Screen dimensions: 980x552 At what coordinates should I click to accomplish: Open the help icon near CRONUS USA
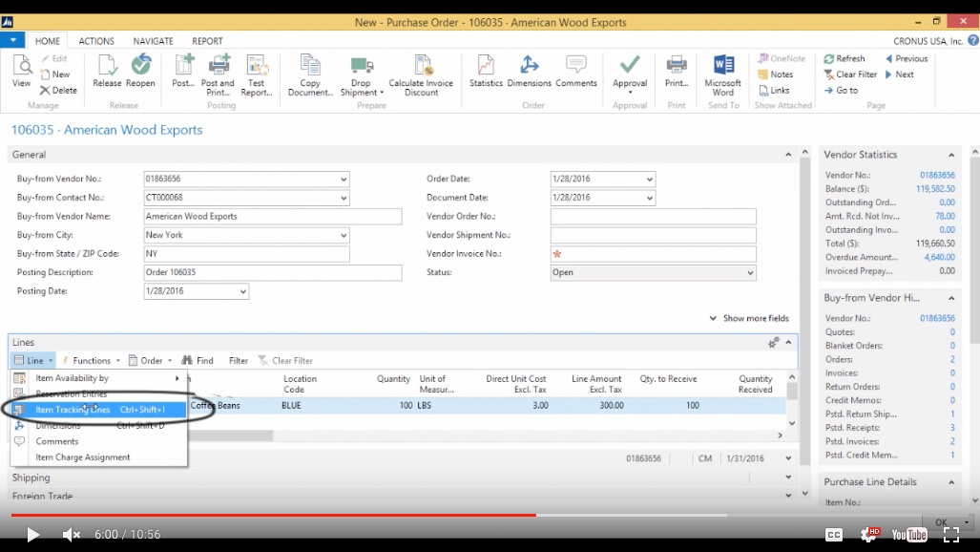(x=973, y=41)
